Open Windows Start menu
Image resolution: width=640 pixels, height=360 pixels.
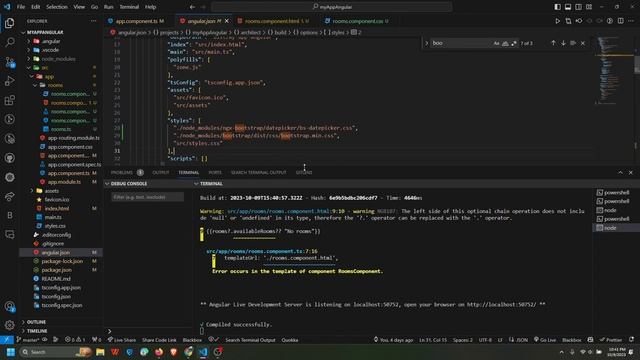click(x=11, y=352)
